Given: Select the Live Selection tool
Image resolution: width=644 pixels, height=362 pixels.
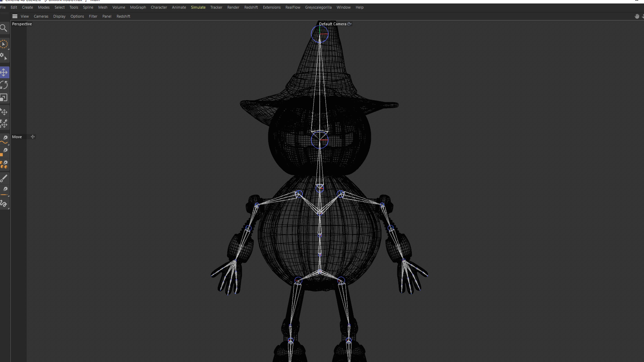Looking at the screenshot, I should click(x=4, y=44).
